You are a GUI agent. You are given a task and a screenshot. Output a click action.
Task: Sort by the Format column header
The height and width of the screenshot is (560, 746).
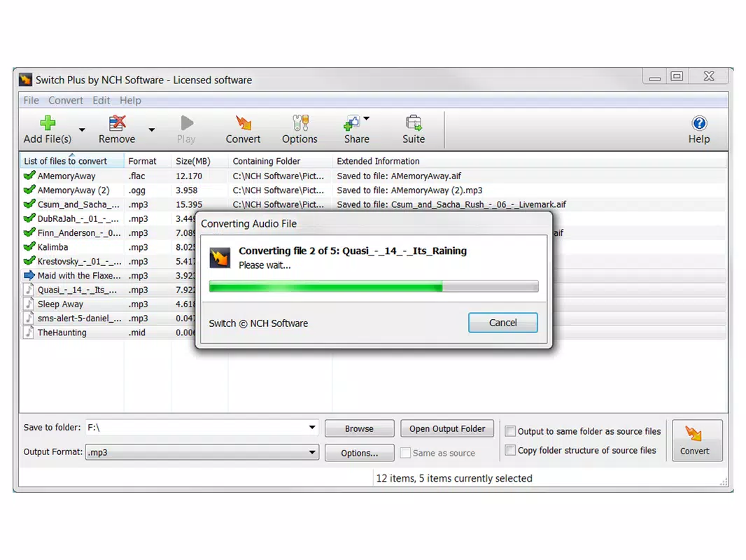(x=148, y=161)
